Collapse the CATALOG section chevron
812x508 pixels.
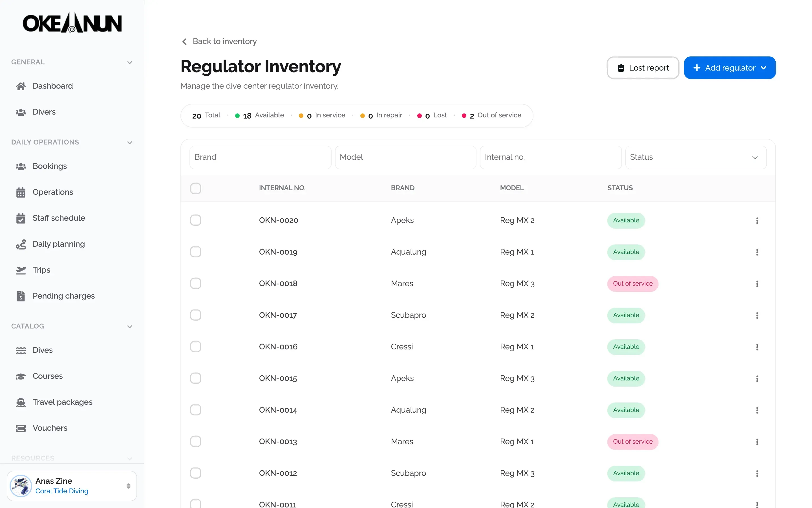coord(129,327)
